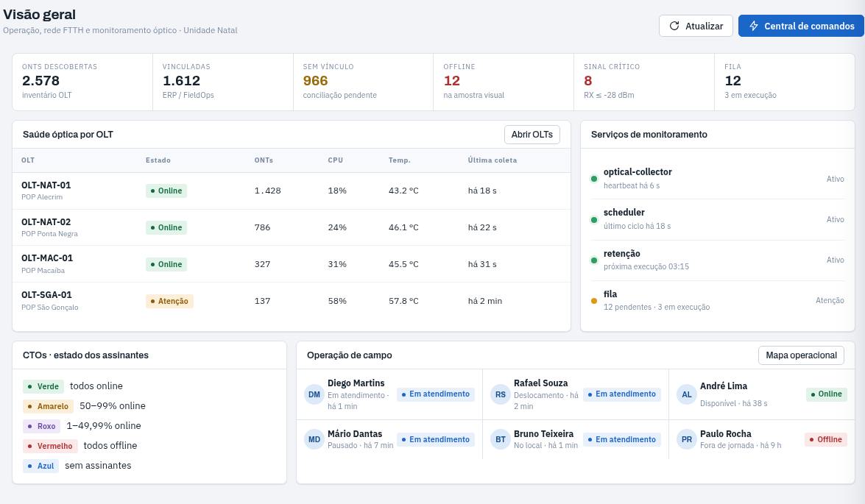865x504 pixels.
Task: Click the green status dot for scheduler
Action: click(594, 219)
